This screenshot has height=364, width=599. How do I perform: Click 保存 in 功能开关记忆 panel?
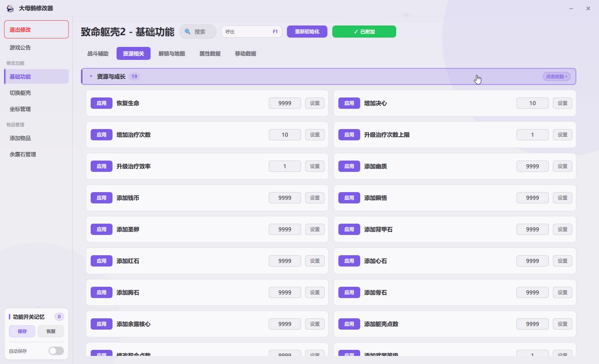(x=22, y=331)
